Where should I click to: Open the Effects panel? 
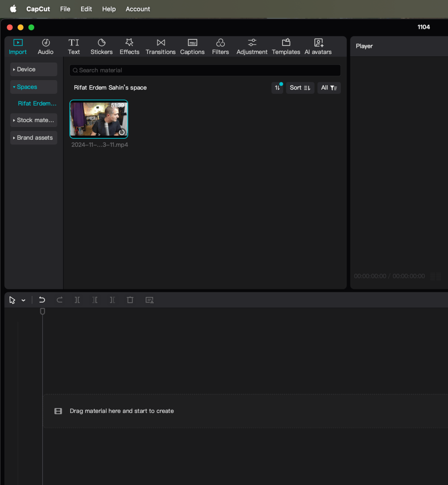pyautogui.click(x=129, y=47)
